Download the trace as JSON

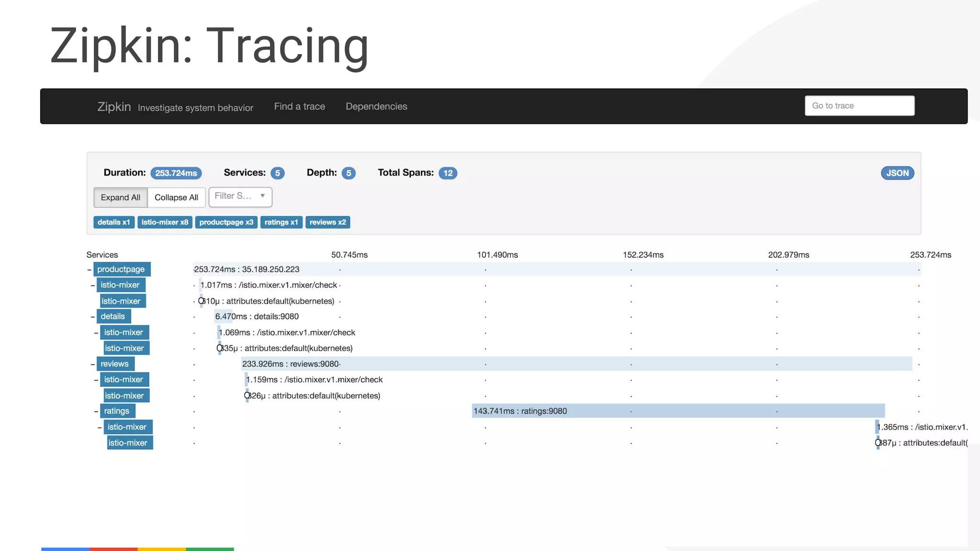(897, 173)
